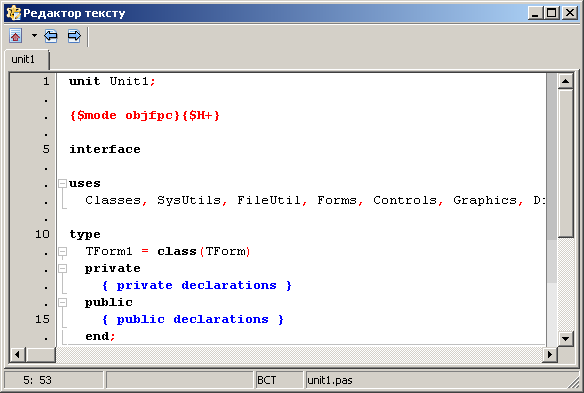Collapse the TForm1 class fold
The image size is (584, 393).
click(63, 251)
